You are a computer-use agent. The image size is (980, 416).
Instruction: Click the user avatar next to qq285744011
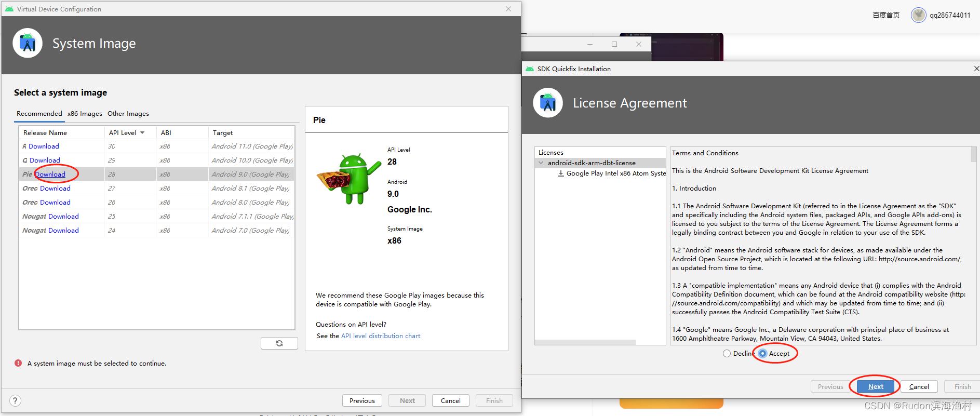(x=918, y=15)
